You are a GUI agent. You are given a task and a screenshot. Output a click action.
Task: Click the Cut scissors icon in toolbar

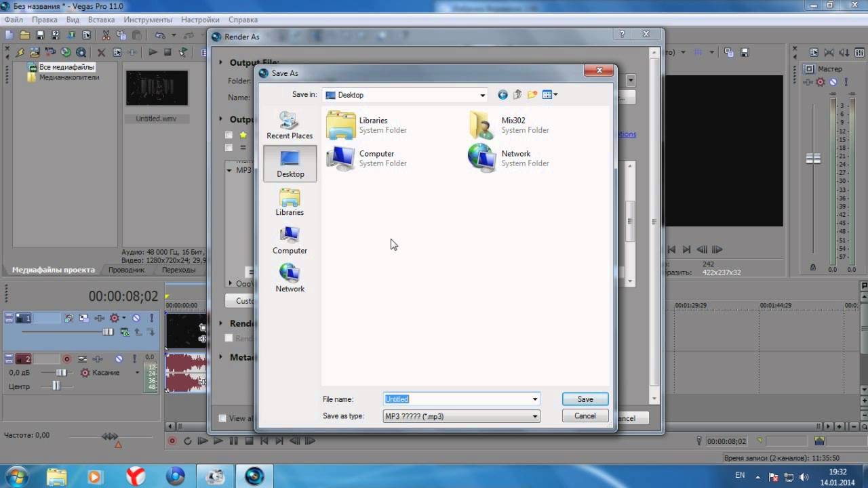[106, 35]
